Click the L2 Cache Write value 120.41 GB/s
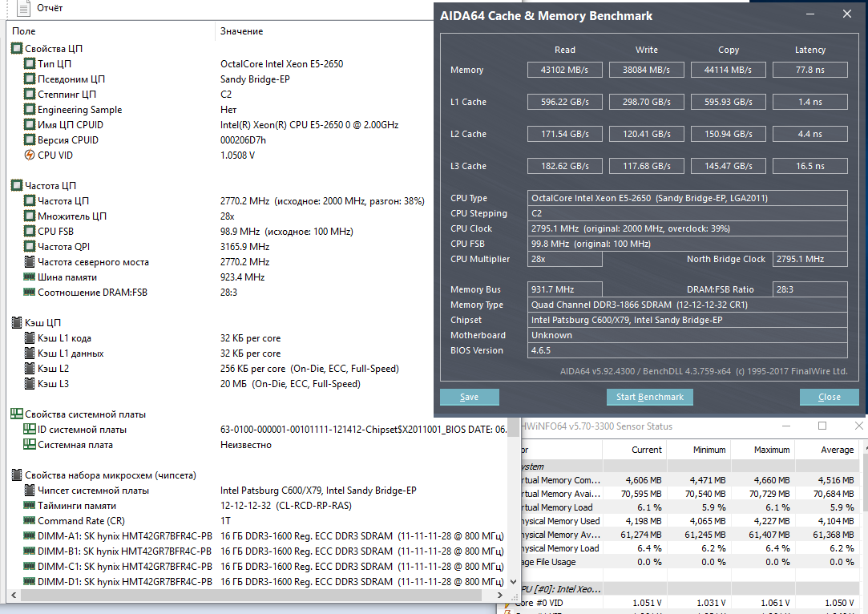 pos(646,134)
